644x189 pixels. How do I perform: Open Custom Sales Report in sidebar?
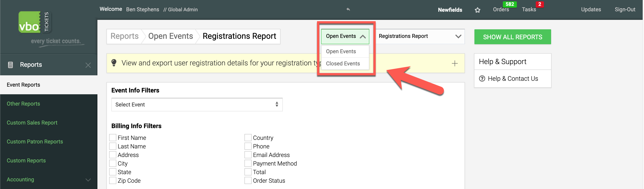(x=32, y=123)
